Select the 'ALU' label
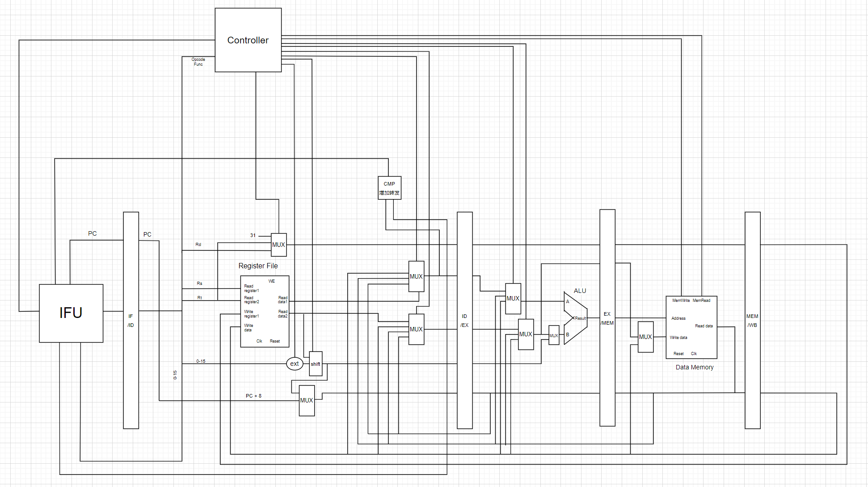868x487 pixels. coord(580,291)
